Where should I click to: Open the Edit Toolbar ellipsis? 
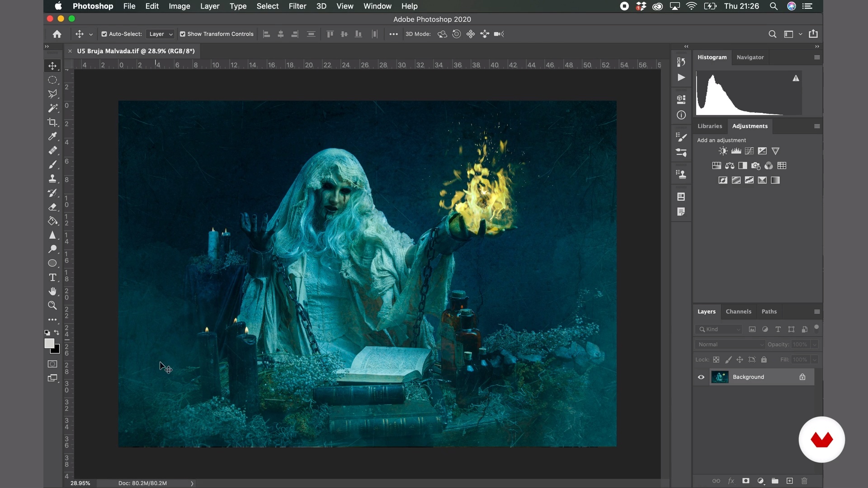52,319
